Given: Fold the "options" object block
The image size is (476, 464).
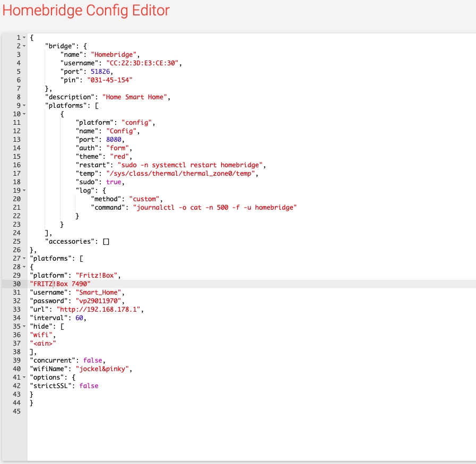Looking at the screenshot, I should point(24,377).
